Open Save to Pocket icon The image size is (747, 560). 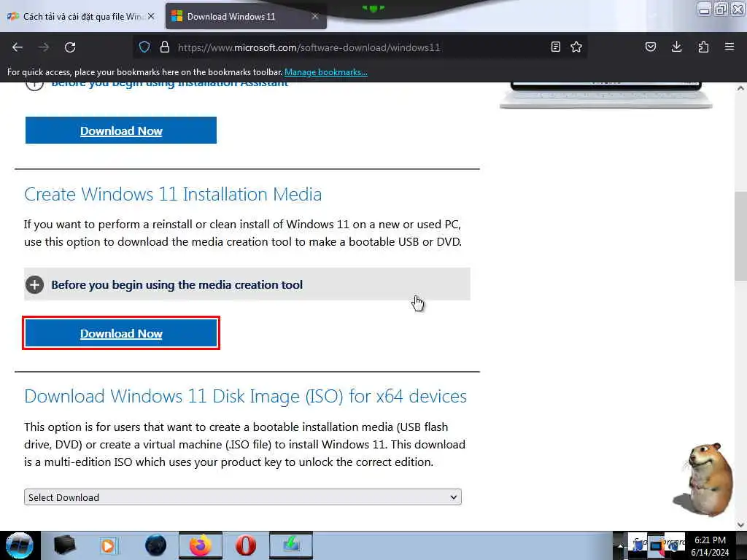650,47
